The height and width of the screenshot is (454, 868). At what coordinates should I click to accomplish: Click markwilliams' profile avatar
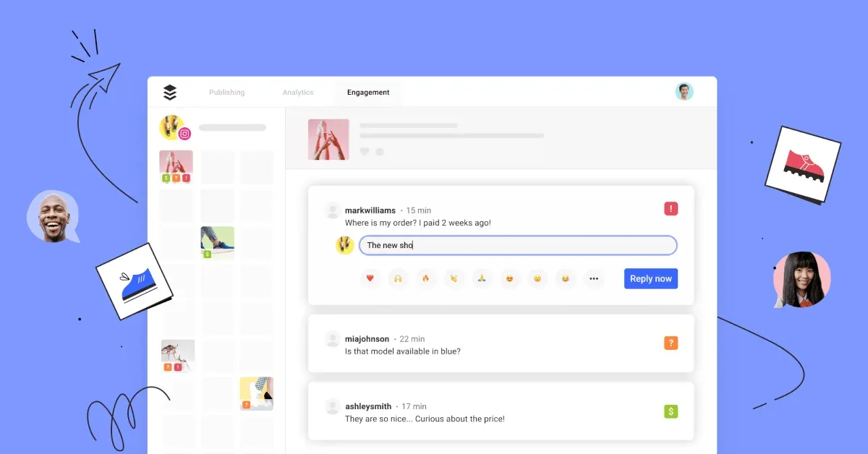pyautogui.click(x=333, y=210)
